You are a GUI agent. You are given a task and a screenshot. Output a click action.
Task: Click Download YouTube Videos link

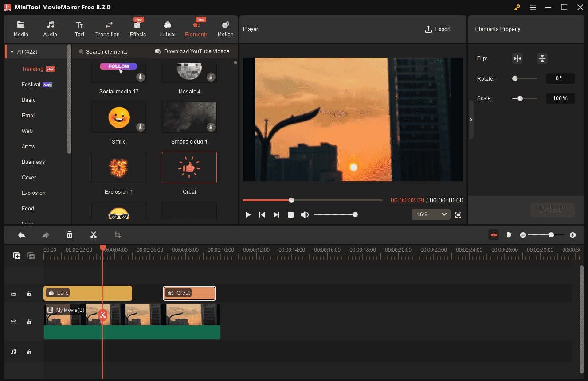coord(192,51)
